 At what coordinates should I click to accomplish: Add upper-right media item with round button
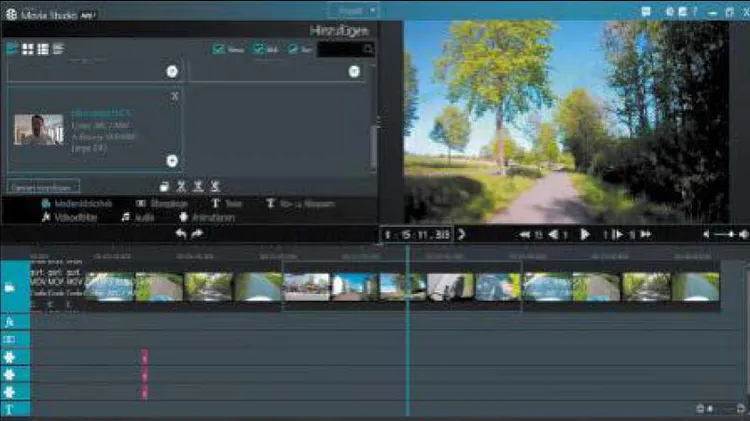click(x=354, y=71)
